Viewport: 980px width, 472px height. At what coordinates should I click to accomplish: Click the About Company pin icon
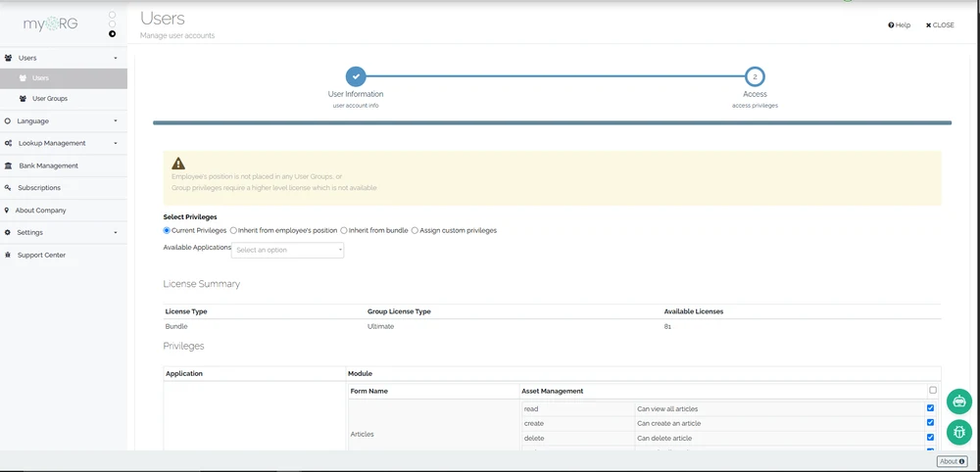point(6,210)
